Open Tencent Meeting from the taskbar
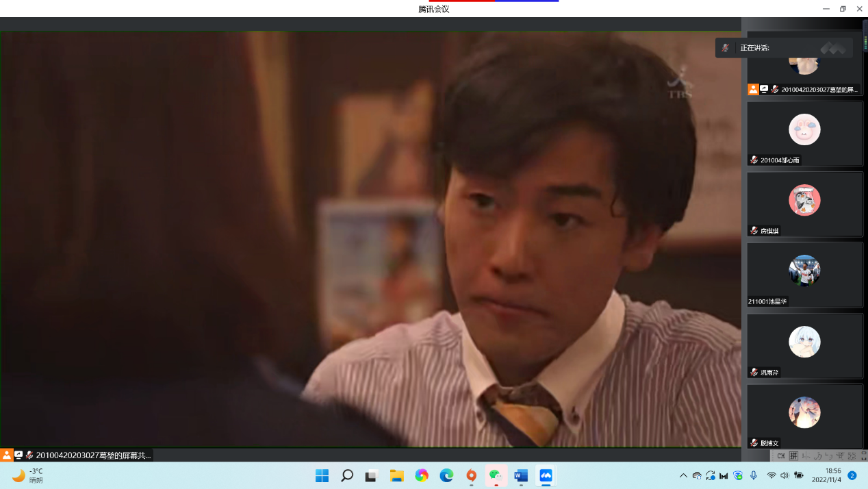Screen dimensions: 868x489 (x=546, y=475)
